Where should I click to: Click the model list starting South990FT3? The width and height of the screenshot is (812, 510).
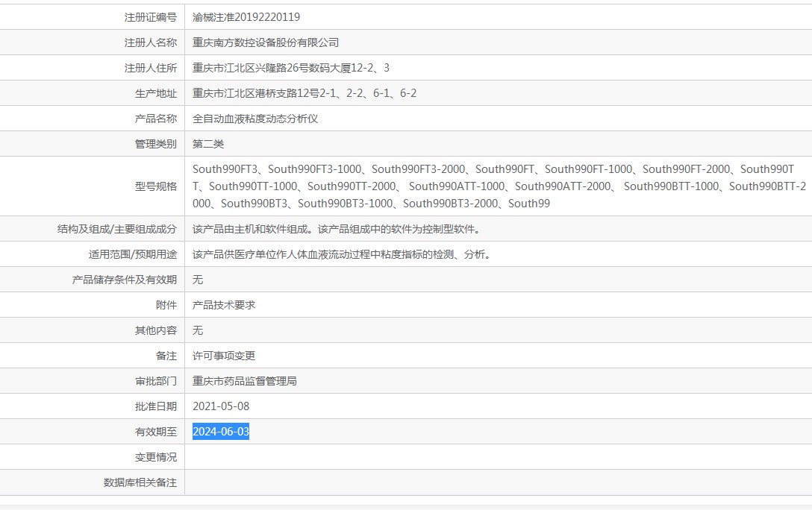pyautogui.click(x=499, y=186)
